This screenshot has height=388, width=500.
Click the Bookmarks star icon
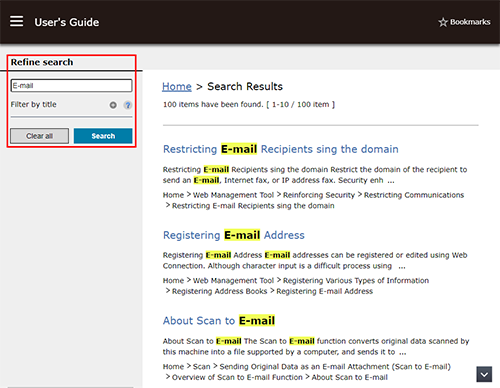[x=443, y=22]
